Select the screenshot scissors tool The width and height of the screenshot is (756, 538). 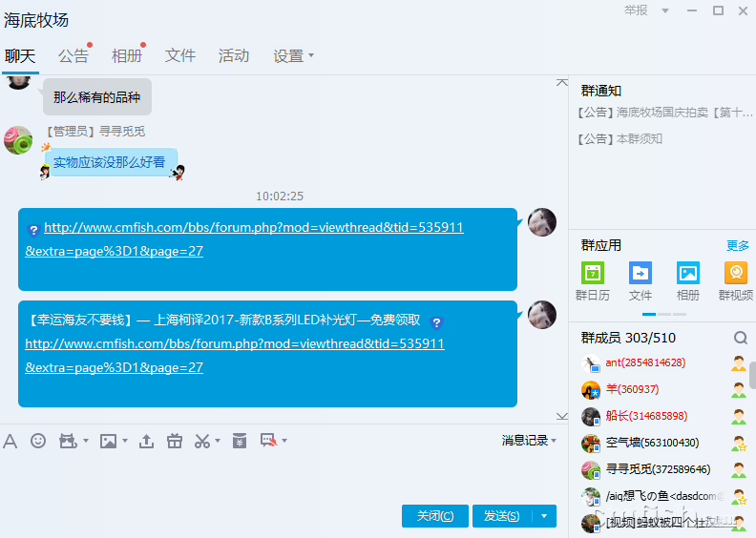tap(202, 441)
